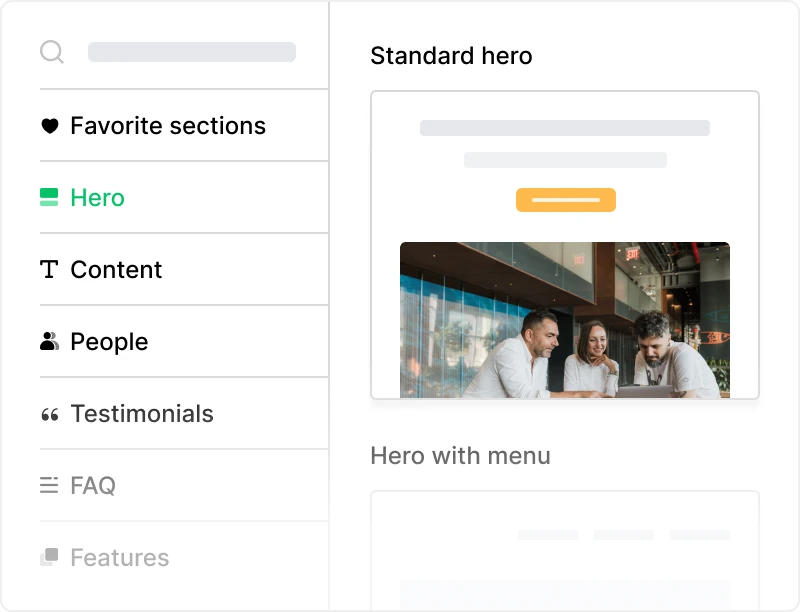This screenshot has width=800, height=612.
Task: Click the People group icon
Action: [x=49, y=341]
